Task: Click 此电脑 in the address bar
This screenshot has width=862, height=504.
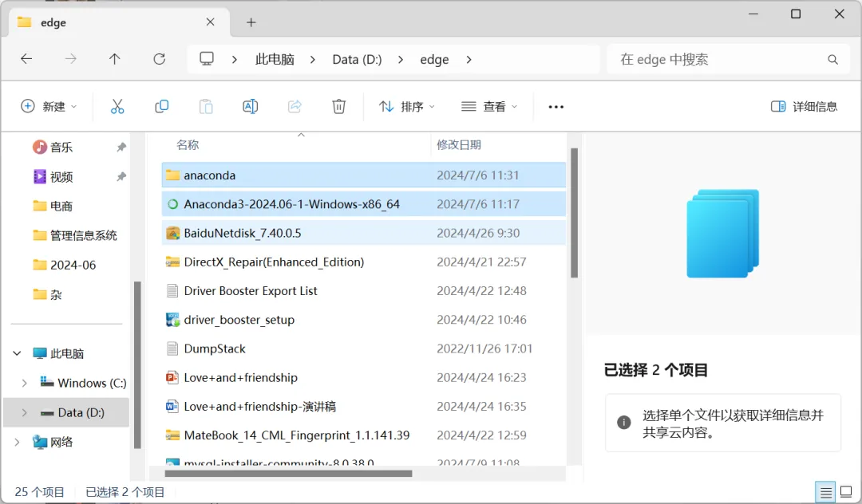Action: [275, 59]
